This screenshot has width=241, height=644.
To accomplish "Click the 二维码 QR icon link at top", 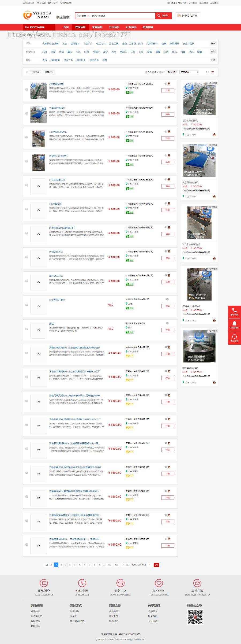I will point(53,3).
